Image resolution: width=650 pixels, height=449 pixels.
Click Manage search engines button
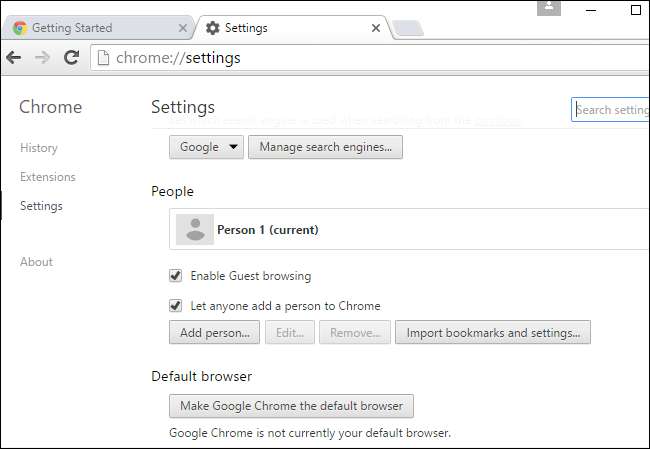coord(326,147)
